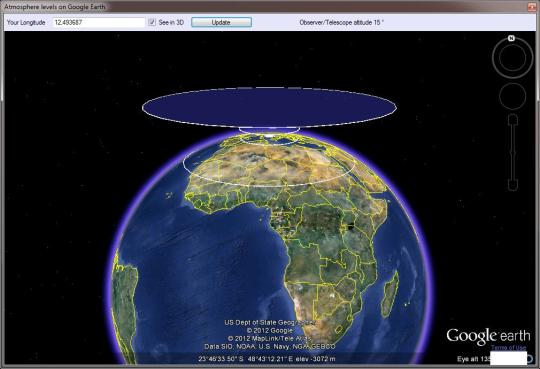The height and width of the screenshot is (369, 540).
Task: Click the Google earth logo
Action: pos(488,337)
